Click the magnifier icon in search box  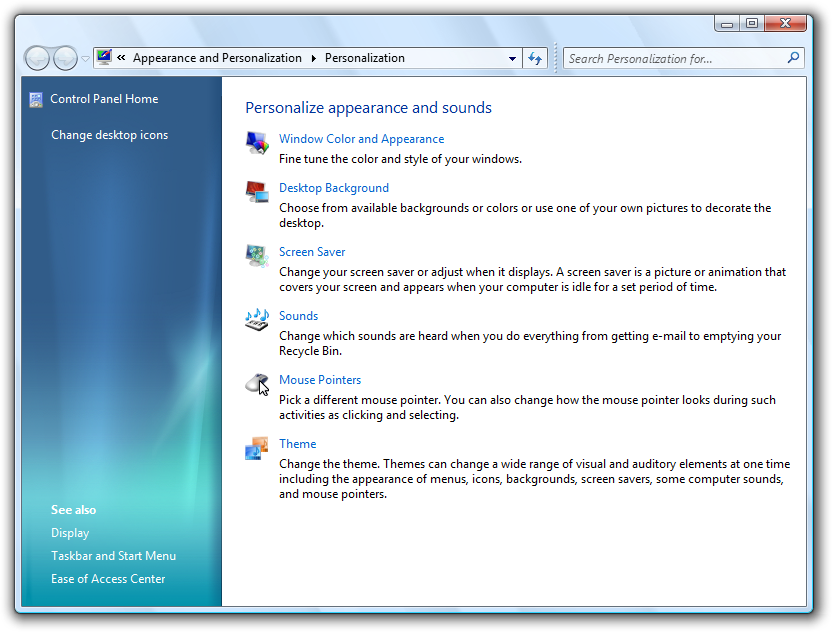click(x=794, y=58)
